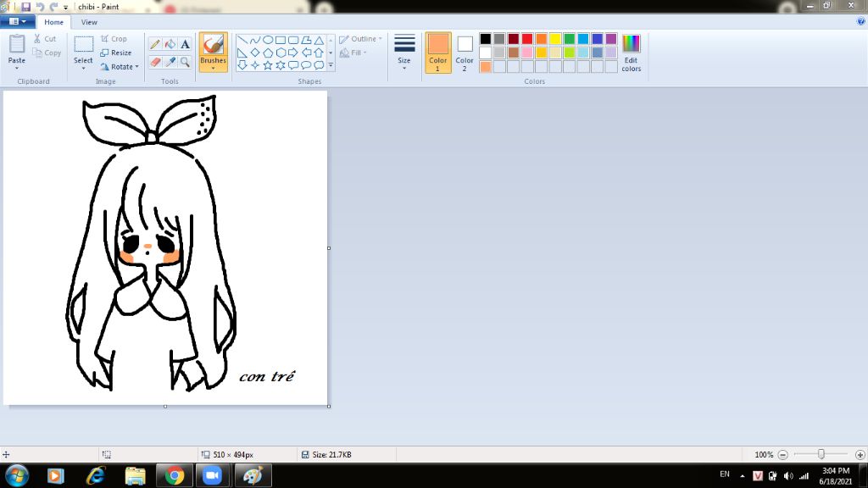
Task: Select the Text tool
Action: click(185, 44)
